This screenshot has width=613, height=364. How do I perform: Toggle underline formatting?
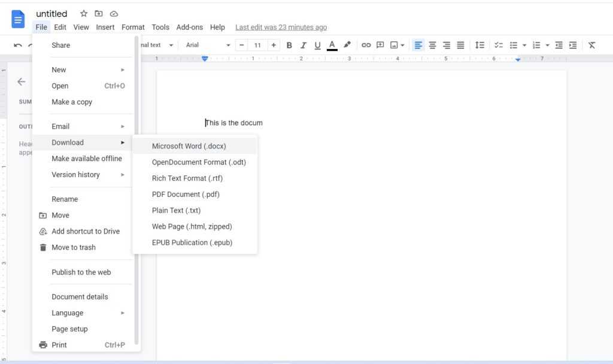click(x=317, y=45)
